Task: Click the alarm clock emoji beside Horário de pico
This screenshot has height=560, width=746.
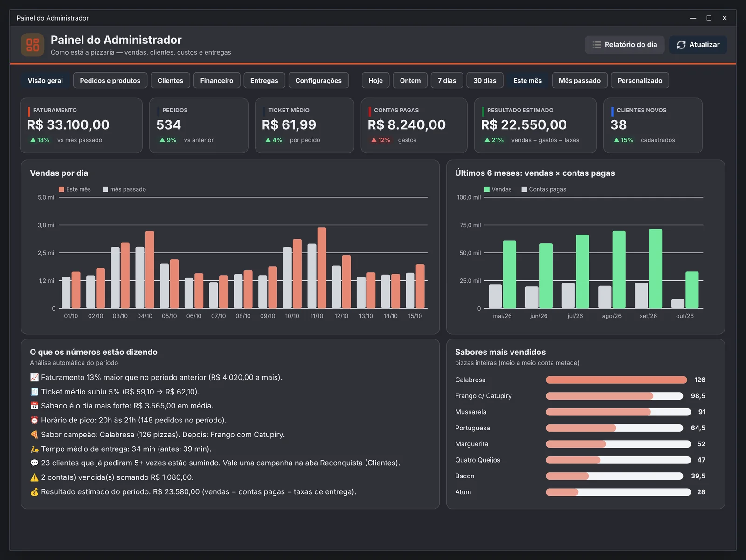Action: (34, 420)
